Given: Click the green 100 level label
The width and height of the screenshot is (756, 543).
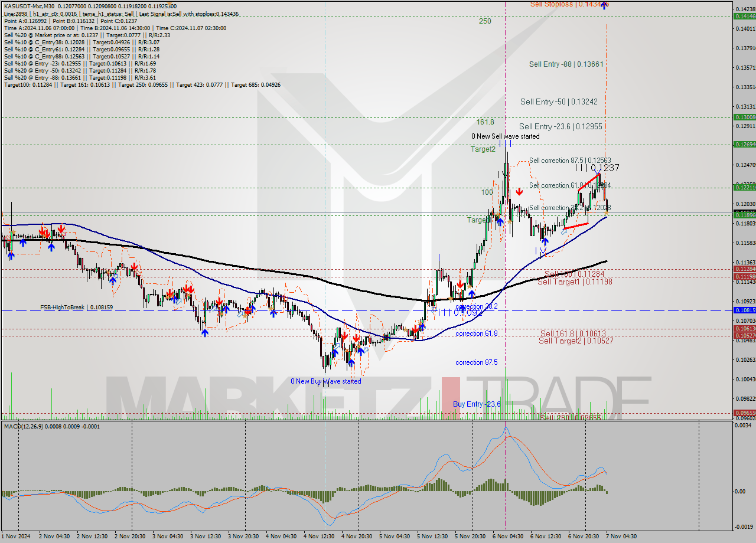Looking at the screenshot, I should coord(487,192).
